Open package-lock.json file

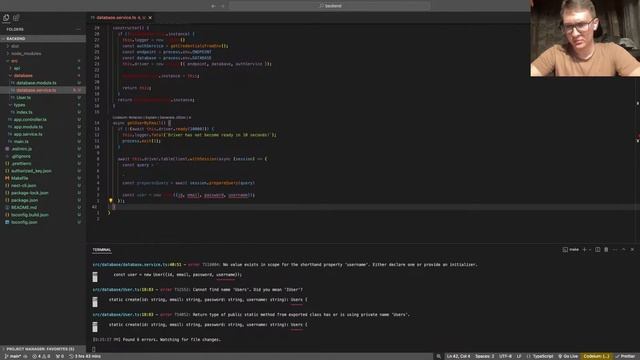pos(29,193)
